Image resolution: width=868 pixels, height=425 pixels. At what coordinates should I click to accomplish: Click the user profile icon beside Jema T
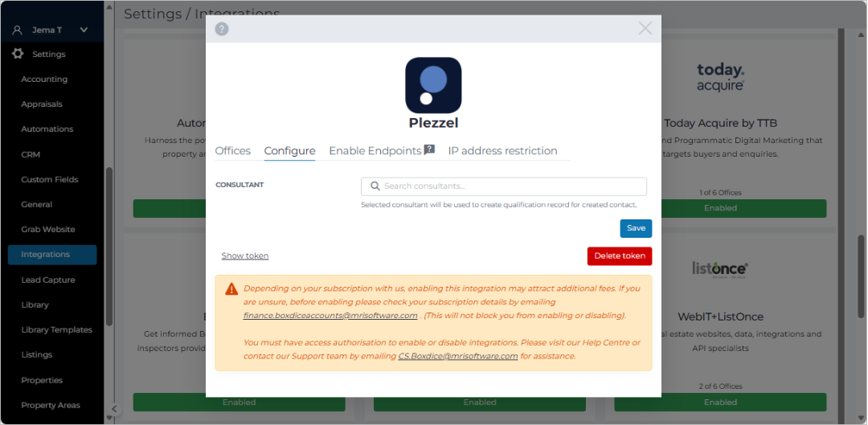(x=17, y=30)
